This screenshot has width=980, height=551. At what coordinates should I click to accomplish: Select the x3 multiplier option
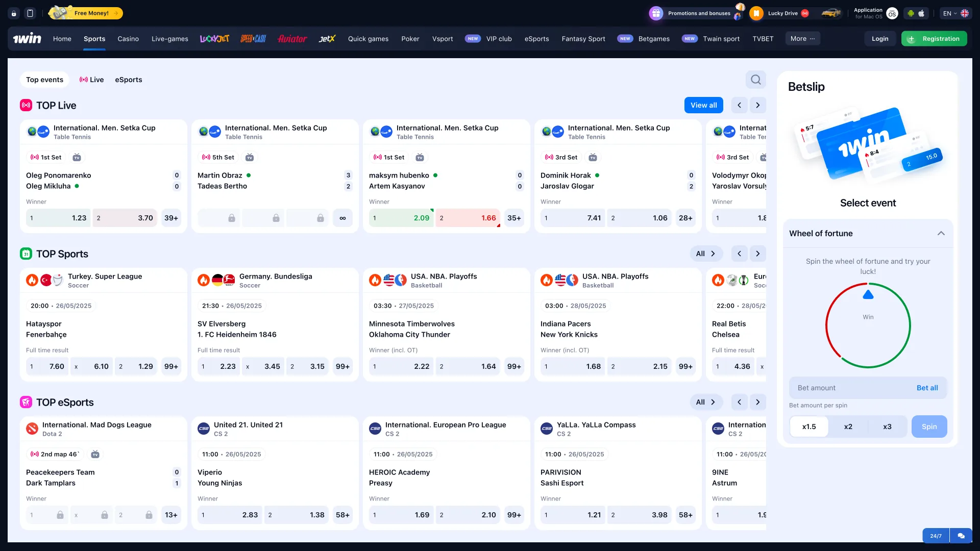888,427
